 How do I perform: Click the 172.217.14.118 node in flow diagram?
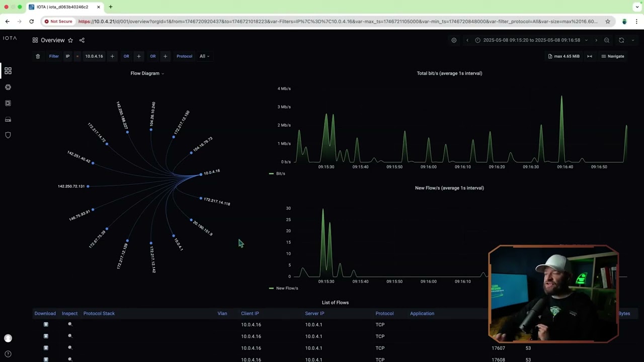point(201,199)
